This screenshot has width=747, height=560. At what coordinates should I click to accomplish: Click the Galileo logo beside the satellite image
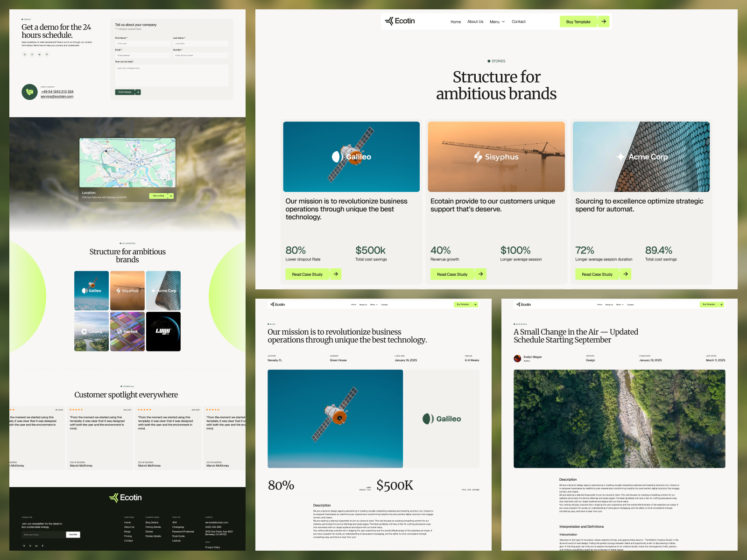442,419
